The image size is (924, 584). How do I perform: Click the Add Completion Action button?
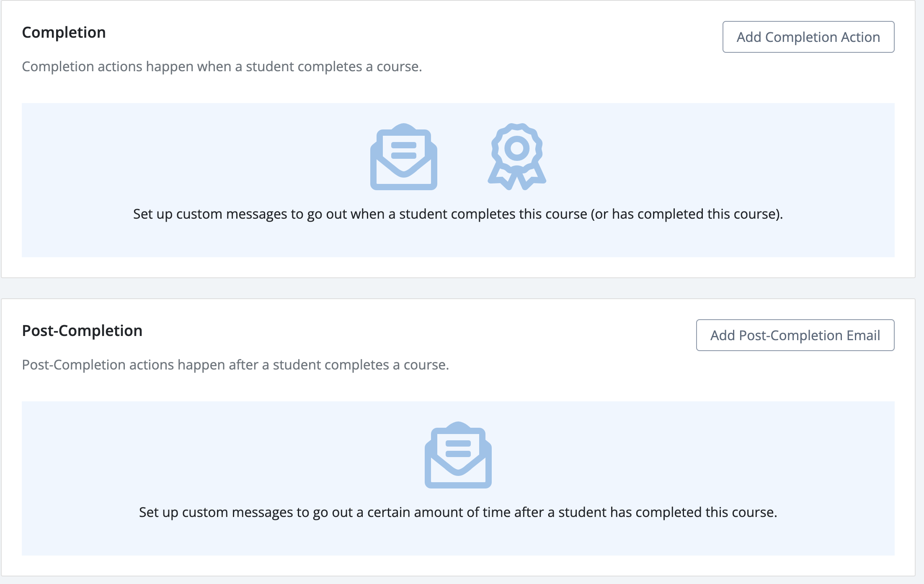pyautogui.click(x=808, y=37)
